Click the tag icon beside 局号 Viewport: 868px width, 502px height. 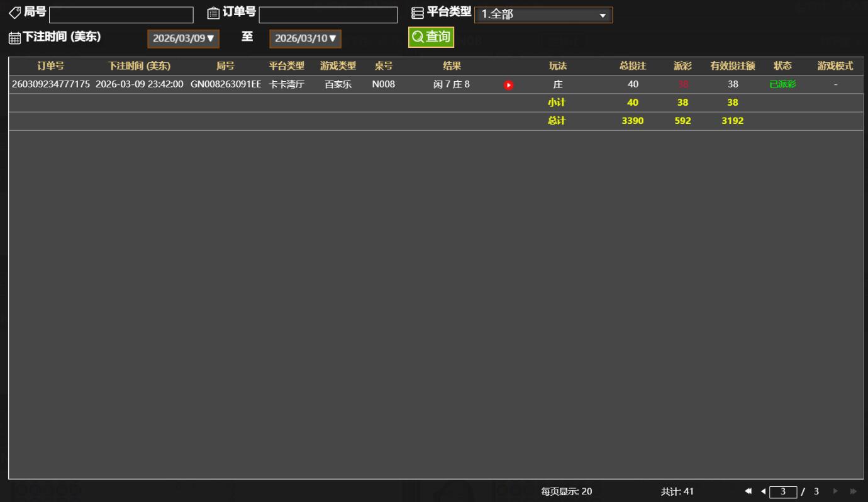(14, 13)
